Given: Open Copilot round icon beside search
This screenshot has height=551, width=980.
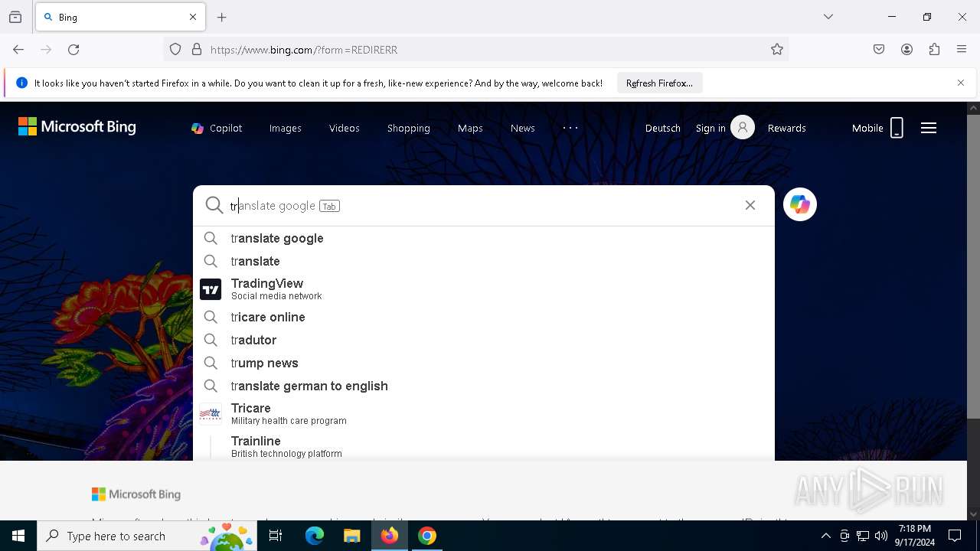Looking at the screenshot, I should [x=800, y=204].
